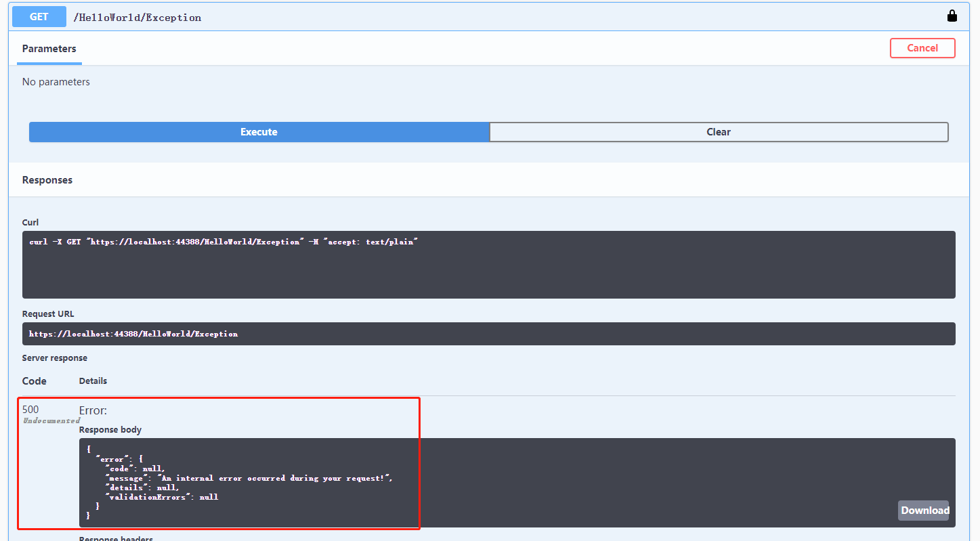
Task: Select the Parameters tab
Action: pos(49,49)
